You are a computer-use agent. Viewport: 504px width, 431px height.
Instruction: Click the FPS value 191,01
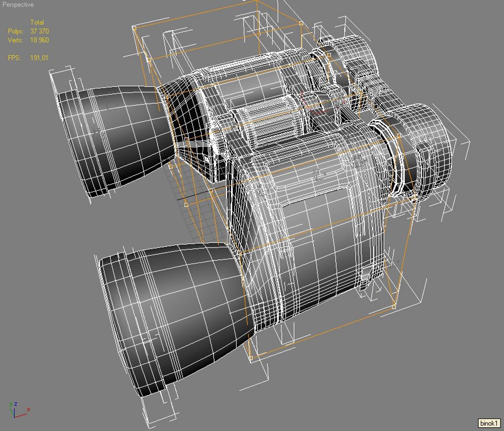click(x=39, y=58)
